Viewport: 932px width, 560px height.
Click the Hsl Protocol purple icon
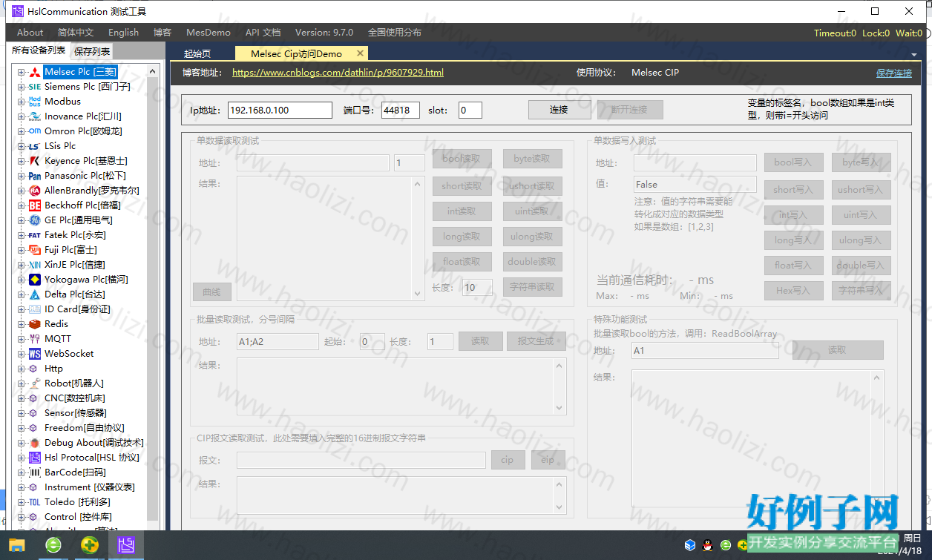[34, 458]
